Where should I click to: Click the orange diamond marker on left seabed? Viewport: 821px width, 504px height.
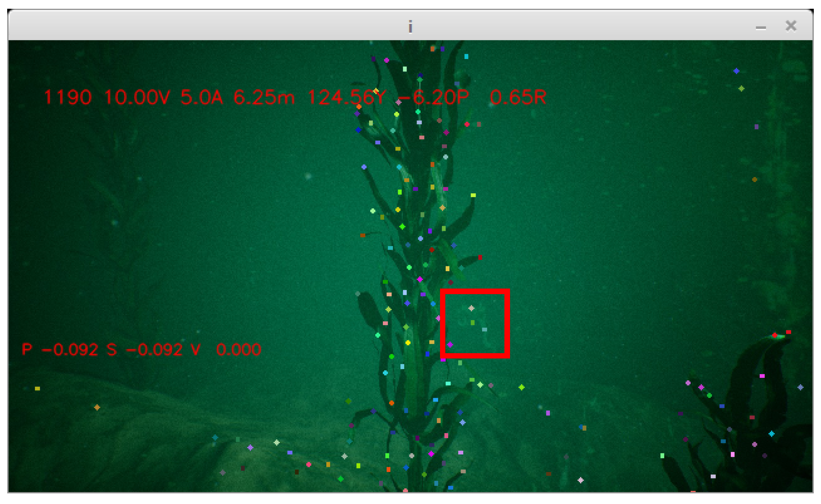pyautogui.click(x=97, y=407)
